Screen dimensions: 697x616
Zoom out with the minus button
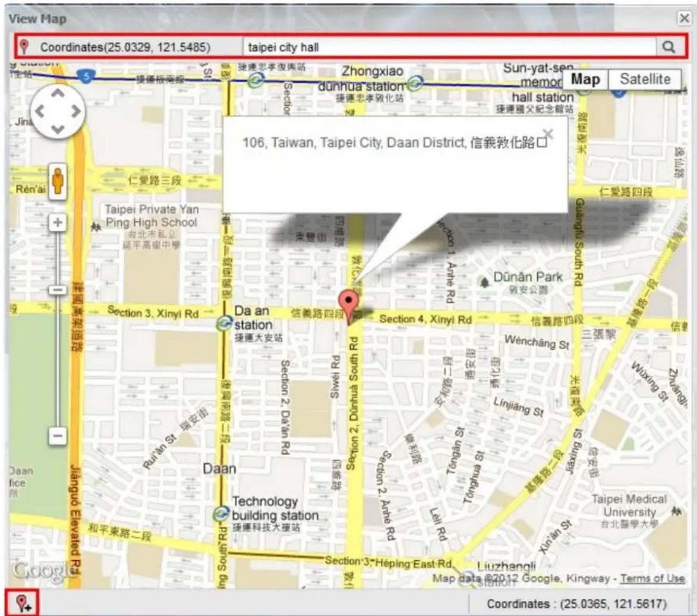pyautogui.click(x=58, y=435)
